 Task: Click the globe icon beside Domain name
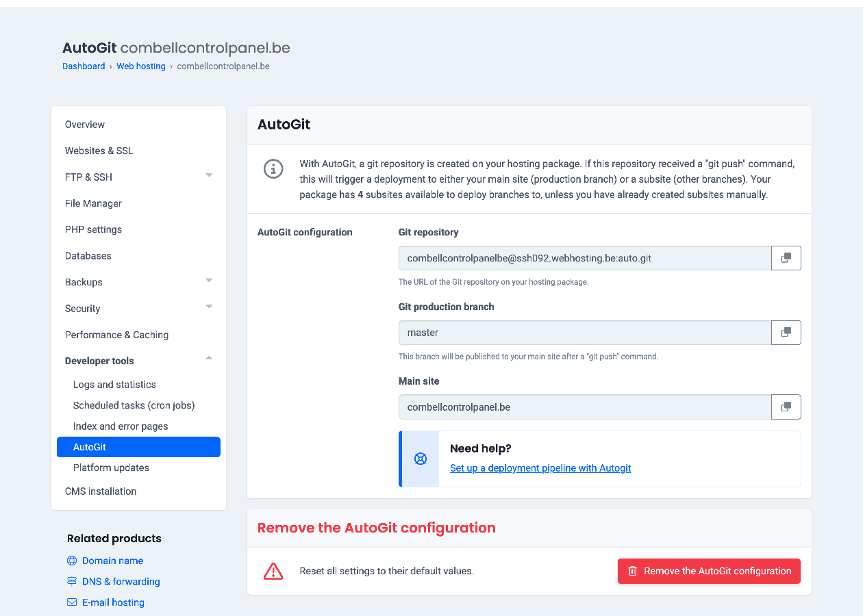pyautogui.click(x=72, y=561)
